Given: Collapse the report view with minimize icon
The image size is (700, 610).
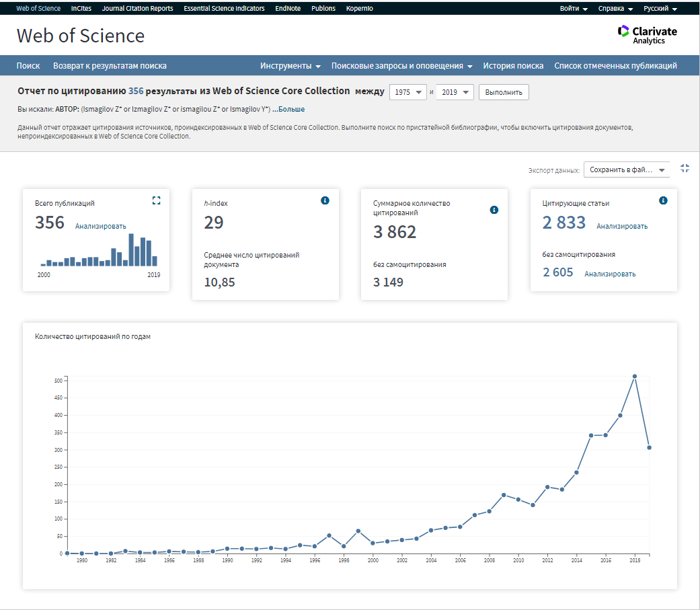Looking at the screenshot, I should point(685,168).
